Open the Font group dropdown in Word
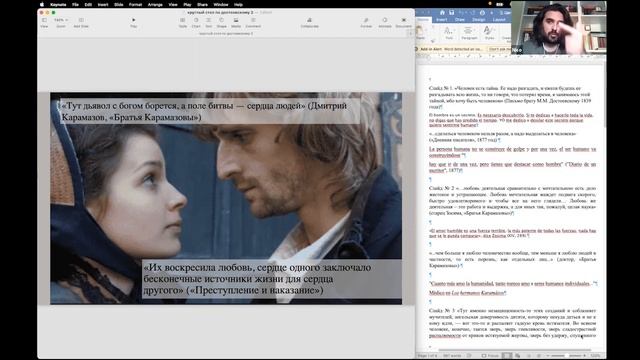Viewport: 640px width, 360px height. 449,33
